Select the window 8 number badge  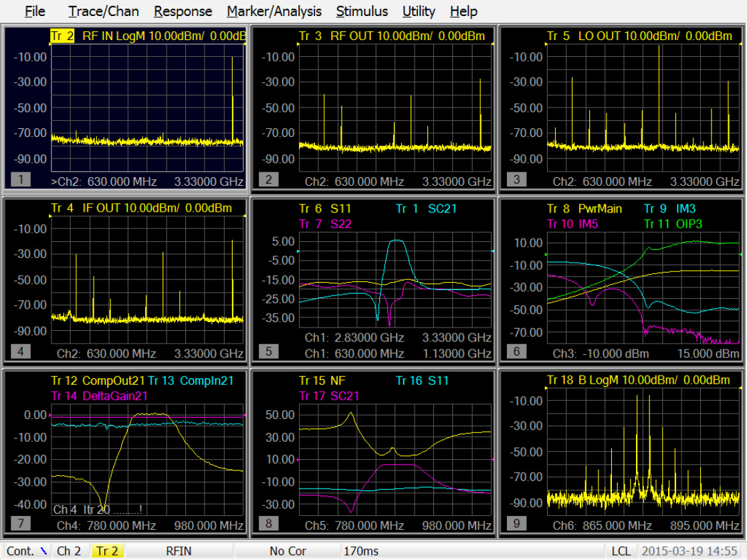click(268, 523)
